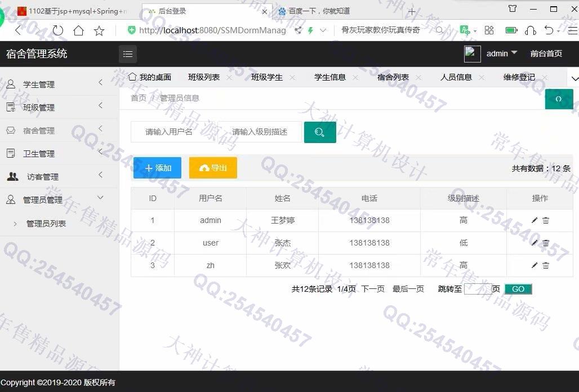This screenshot has width=579, height=392.
Task: Go to 前台首页 link
Action: pos(546,54)
